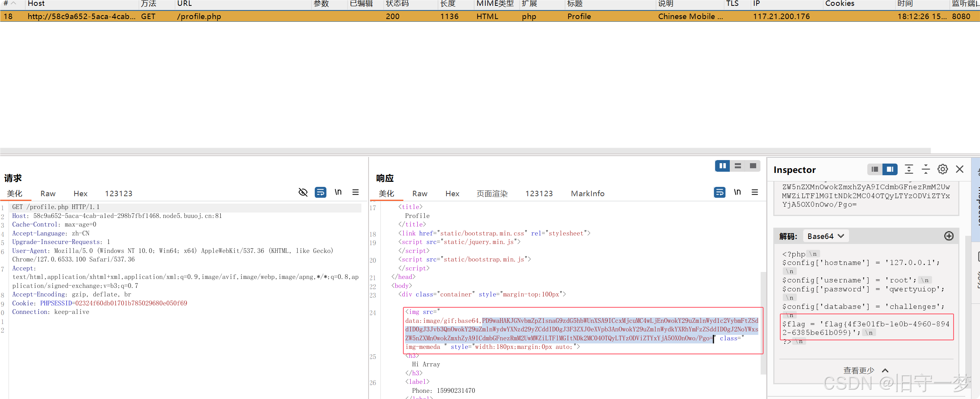Click the IP cell 117.21.200.176
980x399 pixels.
(x=781, y=16)
